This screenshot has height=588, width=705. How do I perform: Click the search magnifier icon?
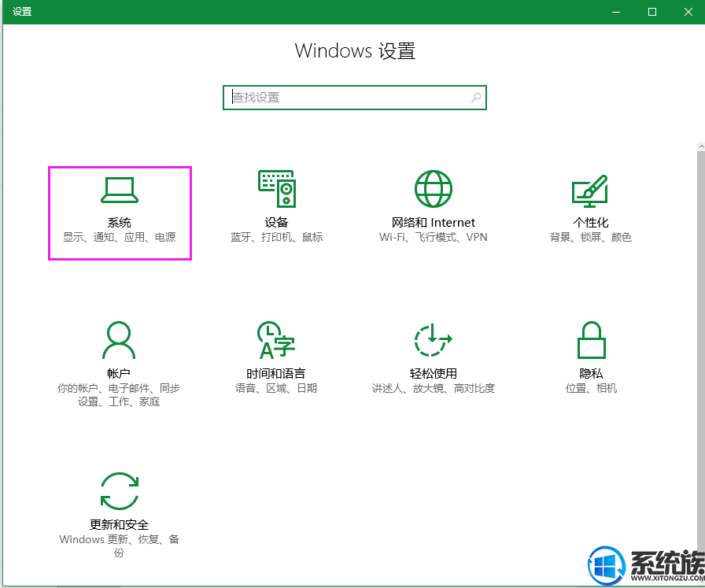click(476, 97)
